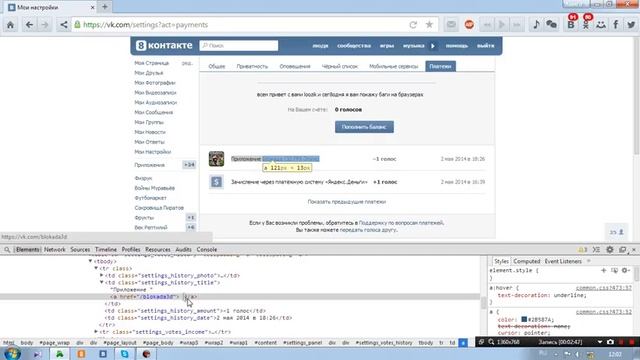Click Показать предыдущие платежи link
The height and width of the screenshot is (360, 640).
[347, 202]
